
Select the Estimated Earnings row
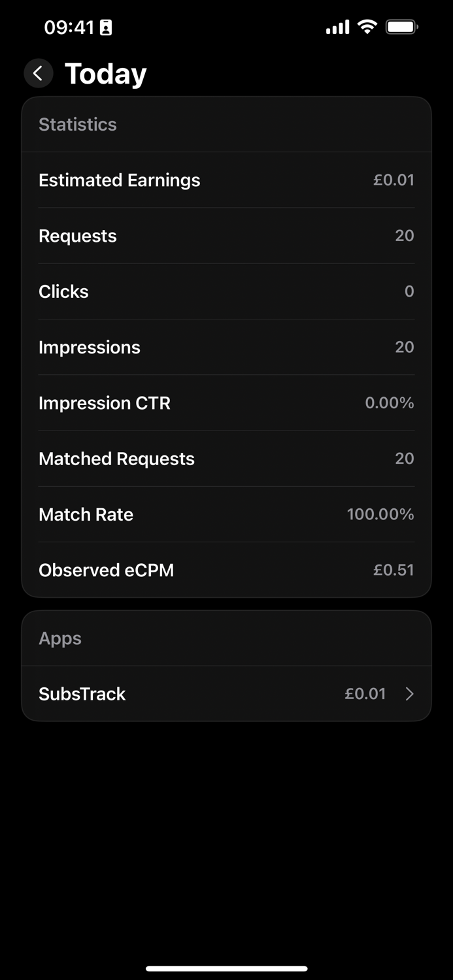pyautogui.click(x=226, y=180)
